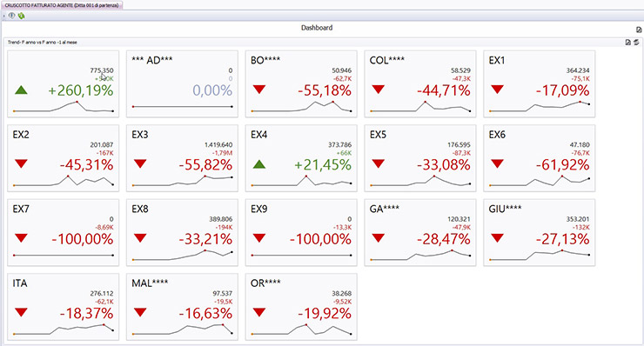The height and width of the screenshot is (346, 644).
Task: Select the CRUSCOTTO FATTURATO AGENTE tab
Action: pos(62,5)
